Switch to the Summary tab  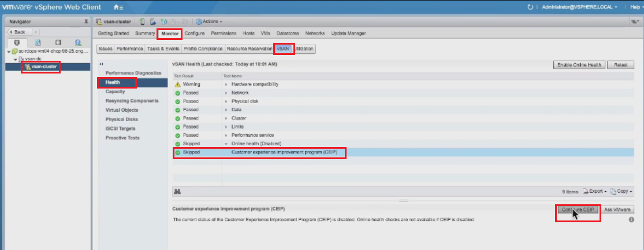tap(144, 34)
